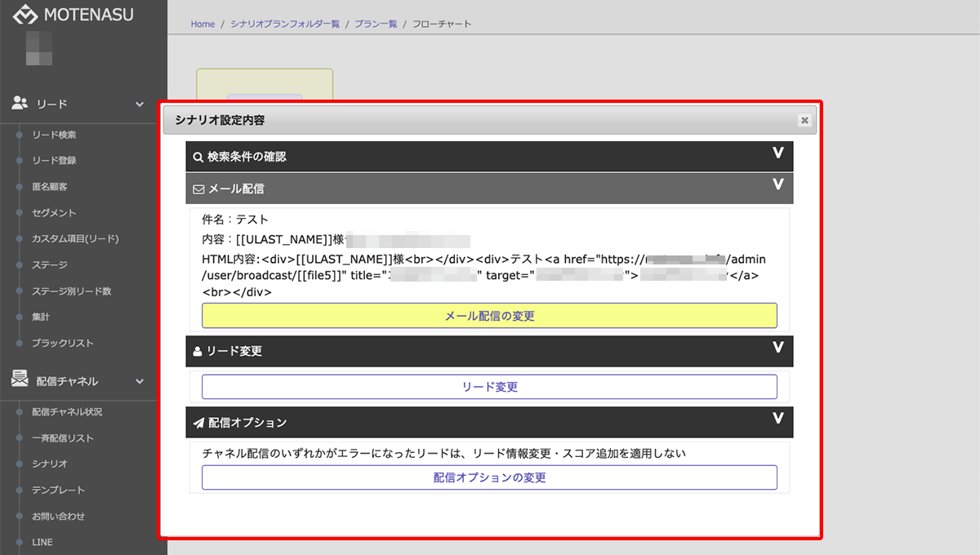
Task: Collapse the リード sidebar menu arrow
Action: coord(140,104)
